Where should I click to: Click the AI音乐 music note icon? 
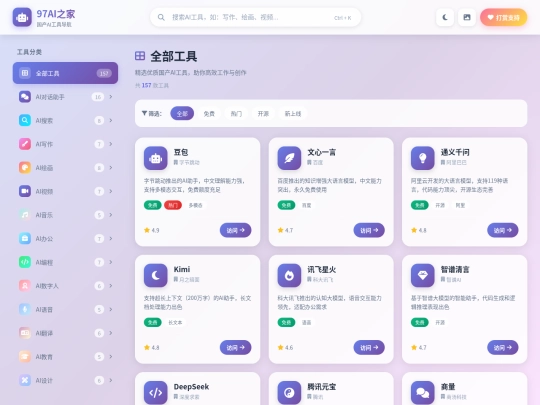coord(25,215)
